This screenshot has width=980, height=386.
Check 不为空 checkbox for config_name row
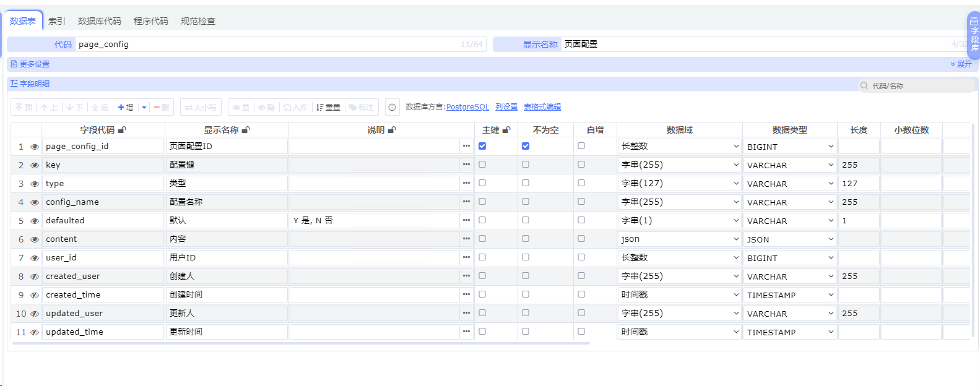click(x=526, y=202)
